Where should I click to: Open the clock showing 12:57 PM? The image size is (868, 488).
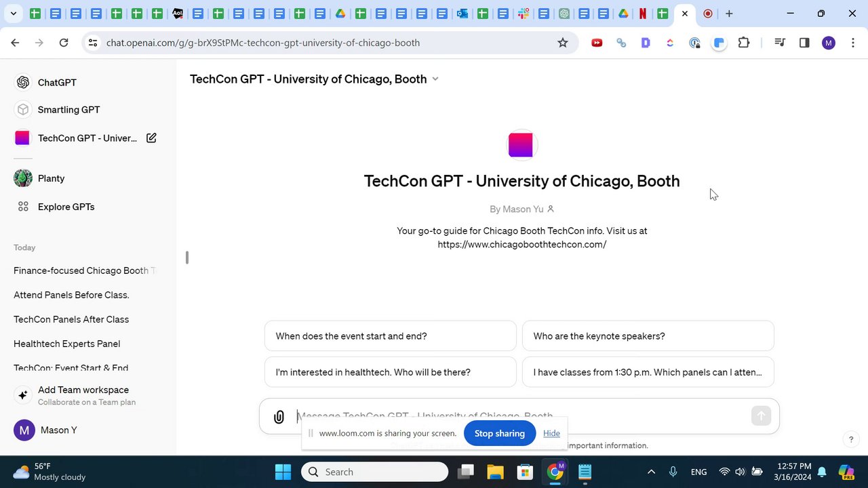point(791,472)
